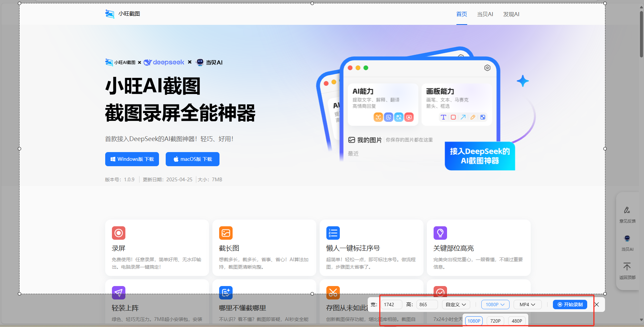Click the 返回顶部 back-to-top arrow icon
Image resolution: width=644 pixels, height=327 pixels.
pyautogui.click(x=627, y=267)
